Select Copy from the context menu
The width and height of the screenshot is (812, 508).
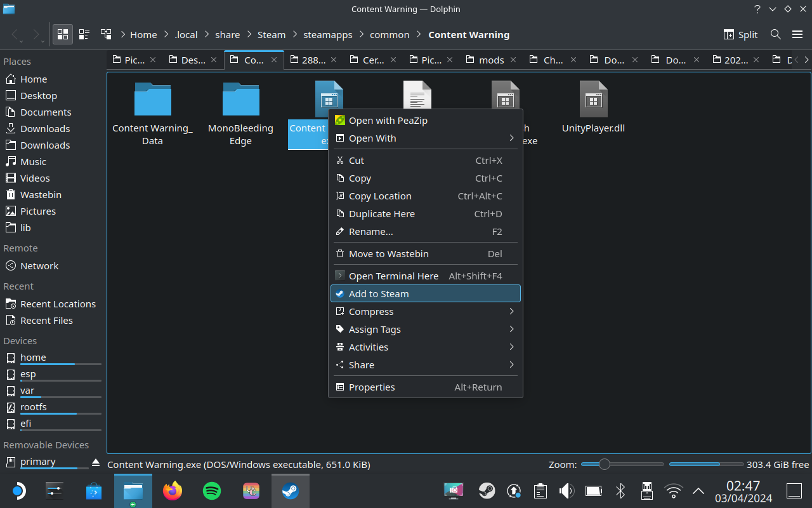[x=426, y=178]
